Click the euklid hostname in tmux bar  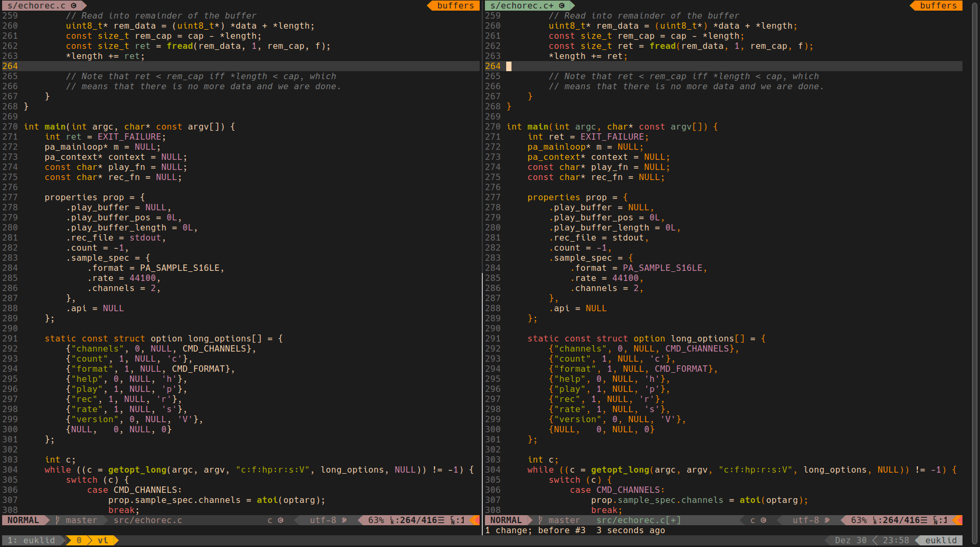[941, 541]
